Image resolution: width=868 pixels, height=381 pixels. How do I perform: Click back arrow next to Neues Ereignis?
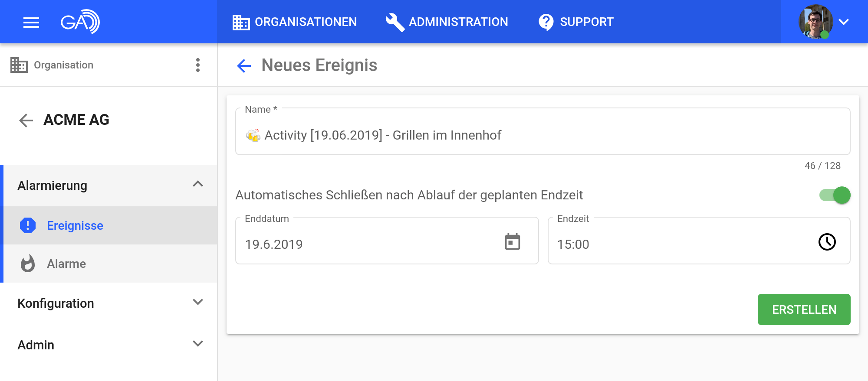244,66
